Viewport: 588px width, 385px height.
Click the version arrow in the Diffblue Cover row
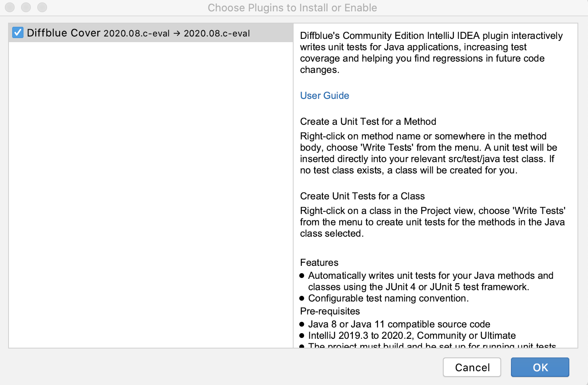[177, 33]
